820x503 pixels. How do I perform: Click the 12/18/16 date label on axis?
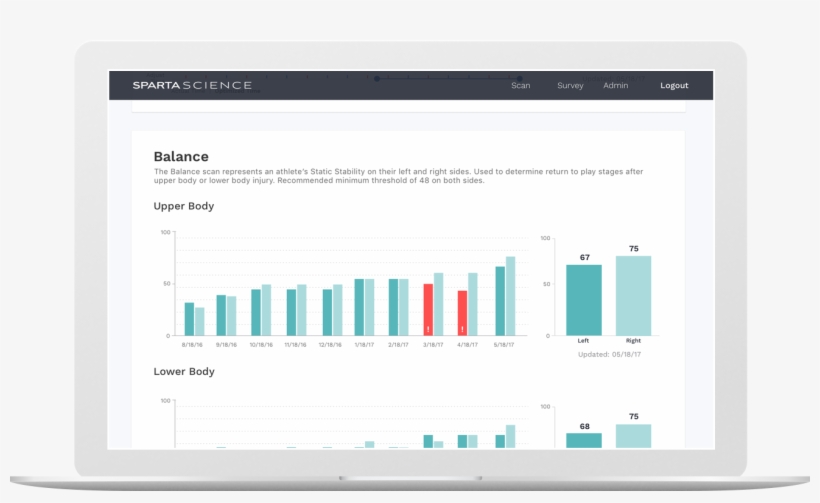(330, 344)
